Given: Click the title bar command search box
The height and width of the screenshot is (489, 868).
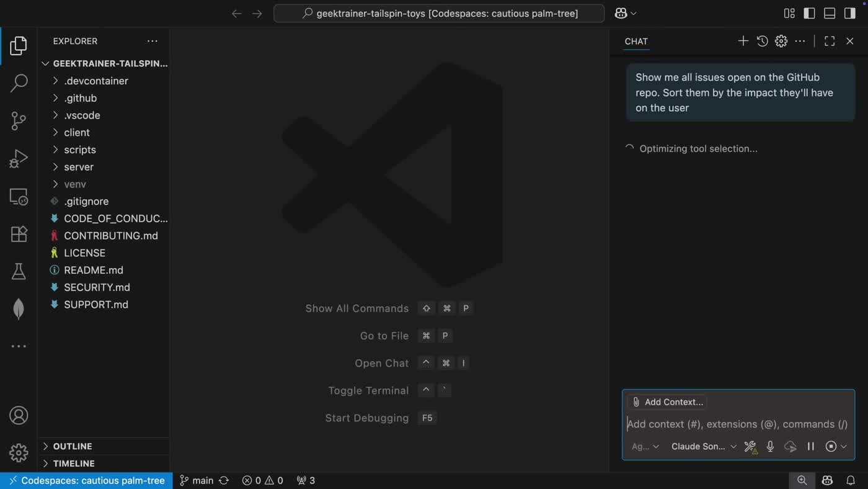Looking at the screenshot, I should pos(439,13).
